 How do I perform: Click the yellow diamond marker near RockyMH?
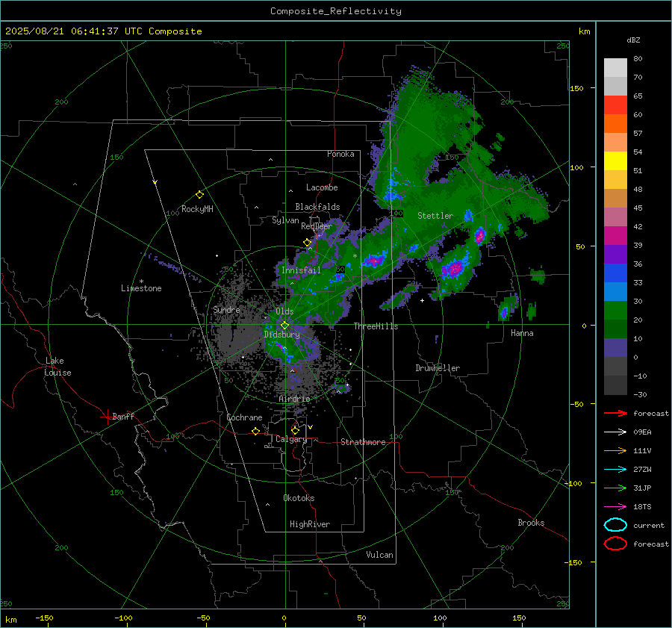tap(199, 195)
